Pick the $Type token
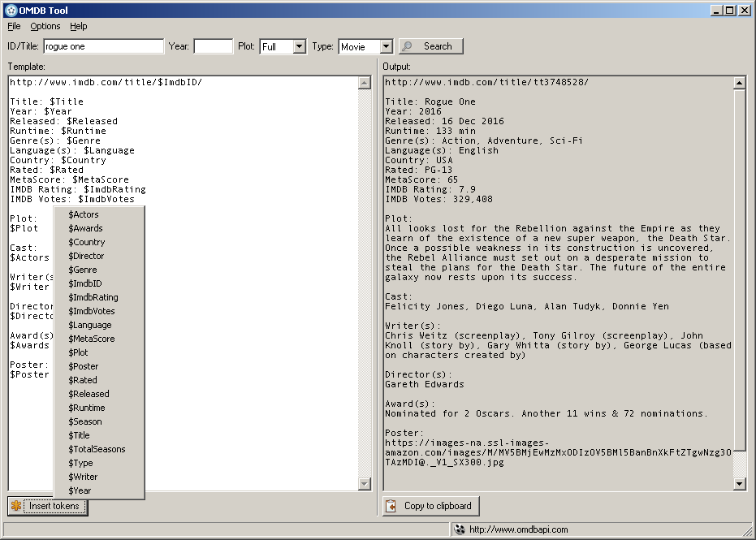 point(99,463)
